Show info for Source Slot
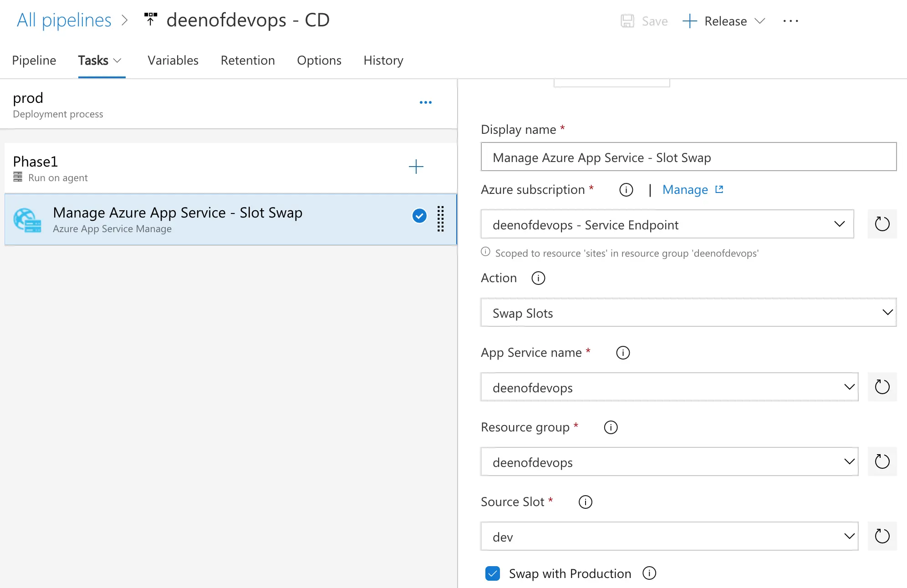 (585, 502)
